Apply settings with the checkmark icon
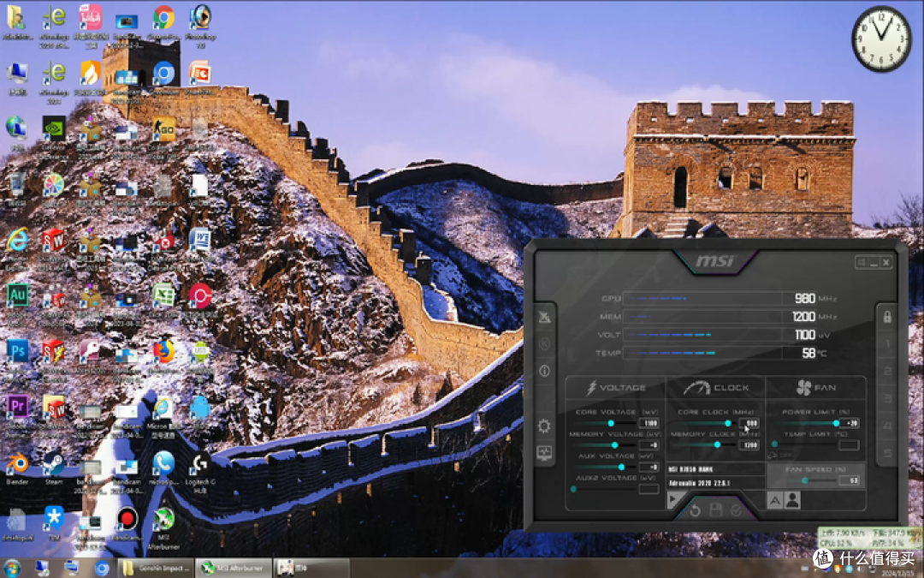The width and height of the screenshot is (924, 578). tap(737, 510)
